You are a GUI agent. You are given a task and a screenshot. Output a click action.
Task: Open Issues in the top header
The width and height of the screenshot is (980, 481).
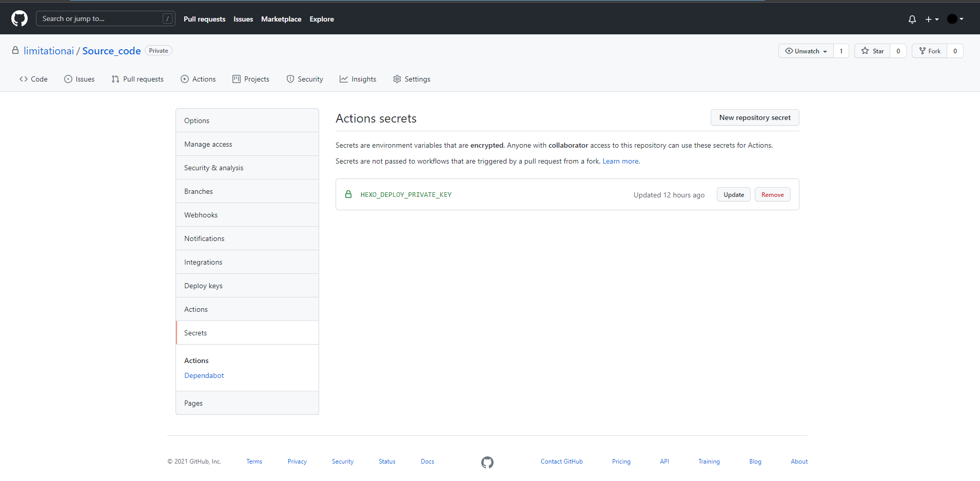tap(243, 19)
